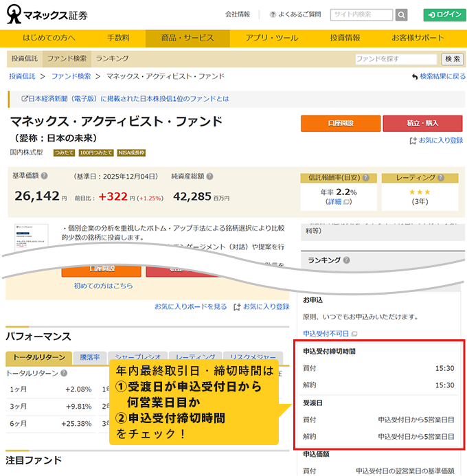467x476 pixels.
Task: Click favorite-add icon beside お気に入りボードを見る
Action: (x=237, y=307)
